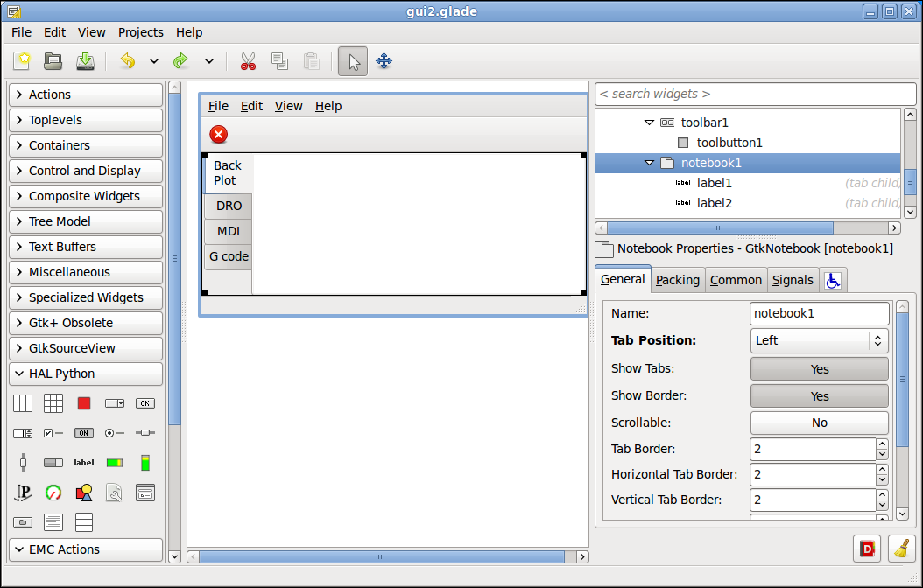Screen dimensions: 923x588
Task: Open the main Edit menu
Action: (54, 32)
